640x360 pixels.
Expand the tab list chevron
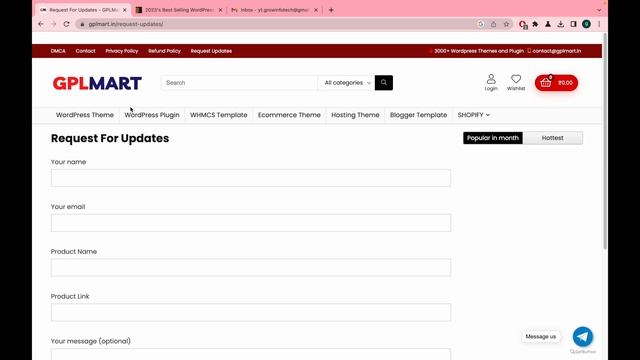tap(599, 10)
